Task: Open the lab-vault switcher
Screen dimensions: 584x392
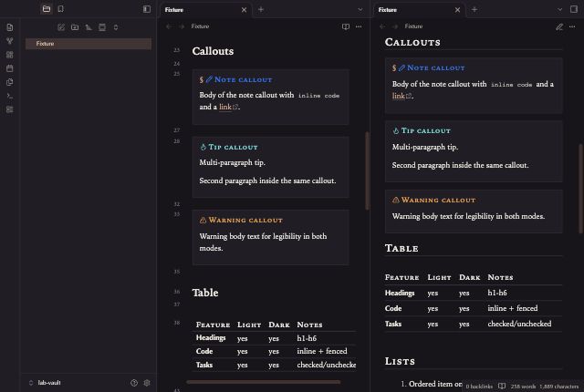Action: [45, 383]
